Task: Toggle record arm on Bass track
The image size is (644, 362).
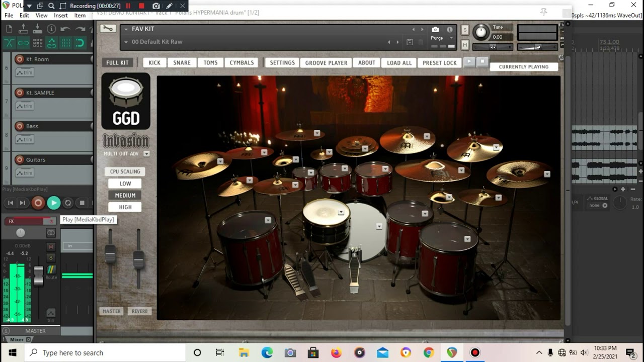Action: [20, 126]
